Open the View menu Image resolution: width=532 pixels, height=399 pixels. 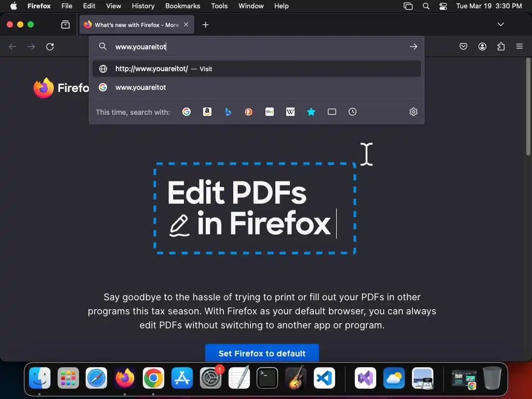(113, 6)
